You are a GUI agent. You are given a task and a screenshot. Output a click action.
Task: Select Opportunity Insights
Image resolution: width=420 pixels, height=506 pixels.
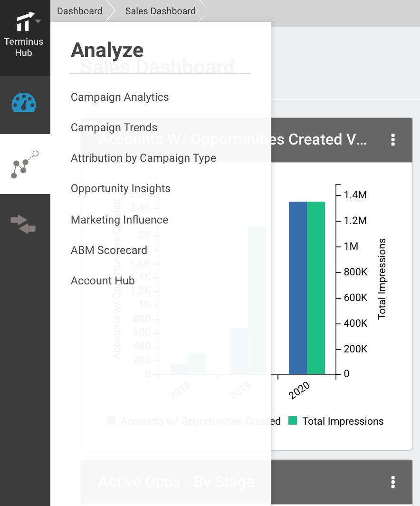121,188
